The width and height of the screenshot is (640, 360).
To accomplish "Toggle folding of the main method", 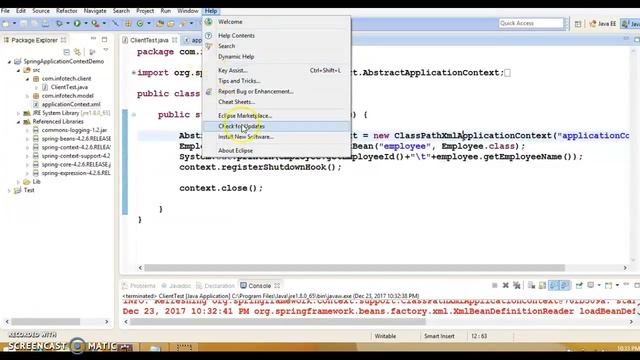I will click(133, 115).
